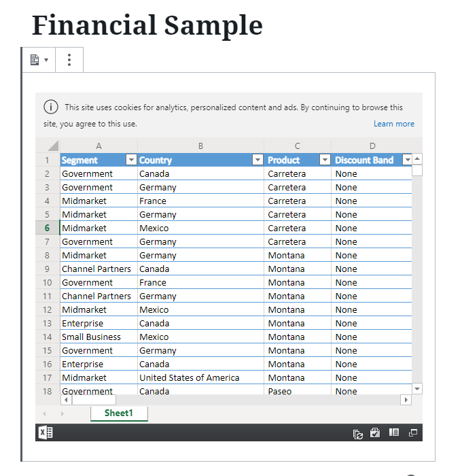Click the horizontal scroll right arrow

(406, 400)
